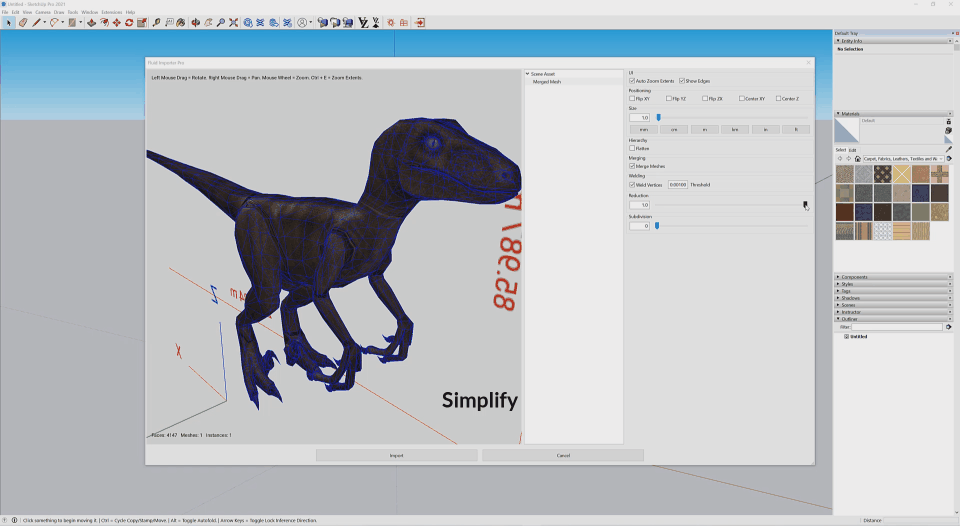Choose the Paint Bucket tool

(x=181, y=23)
